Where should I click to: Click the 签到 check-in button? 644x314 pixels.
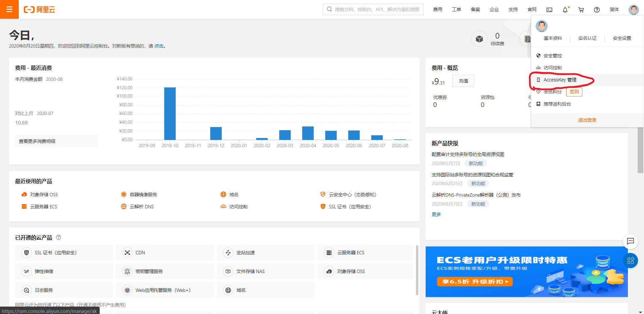click(x=574, y=92)
